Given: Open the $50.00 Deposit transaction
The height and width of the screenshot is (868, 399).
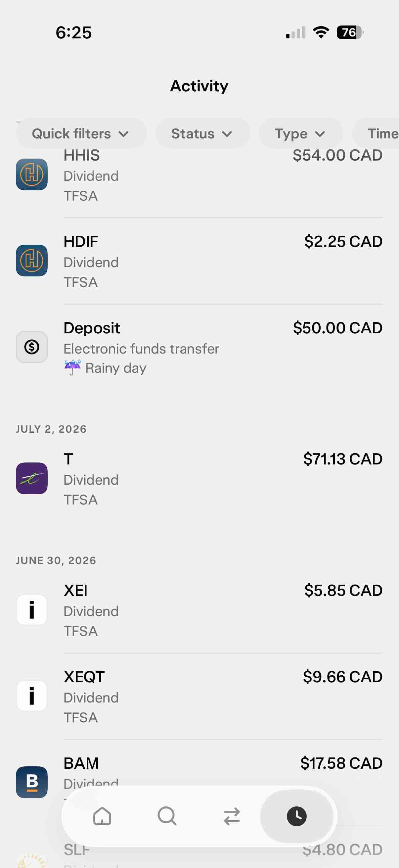Looking at the screenshot, I should [x=199, y=347].
